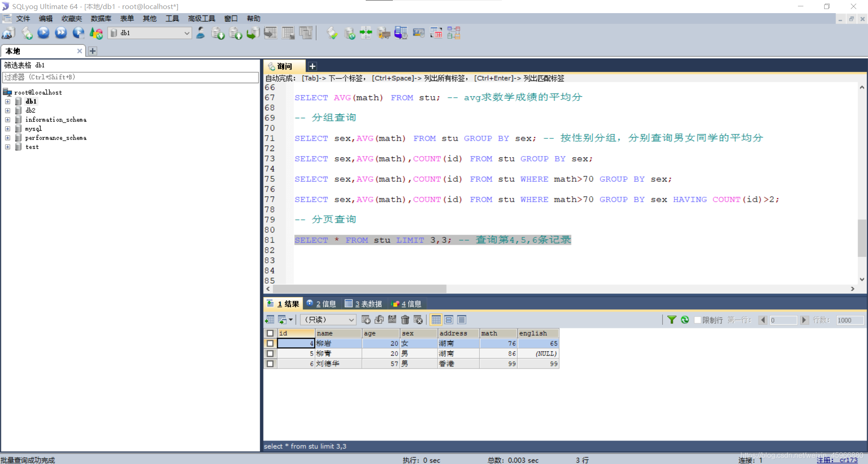868x464 pixels.
Task: Click the editor vertical scrollbar thumb
Action: 862,238
